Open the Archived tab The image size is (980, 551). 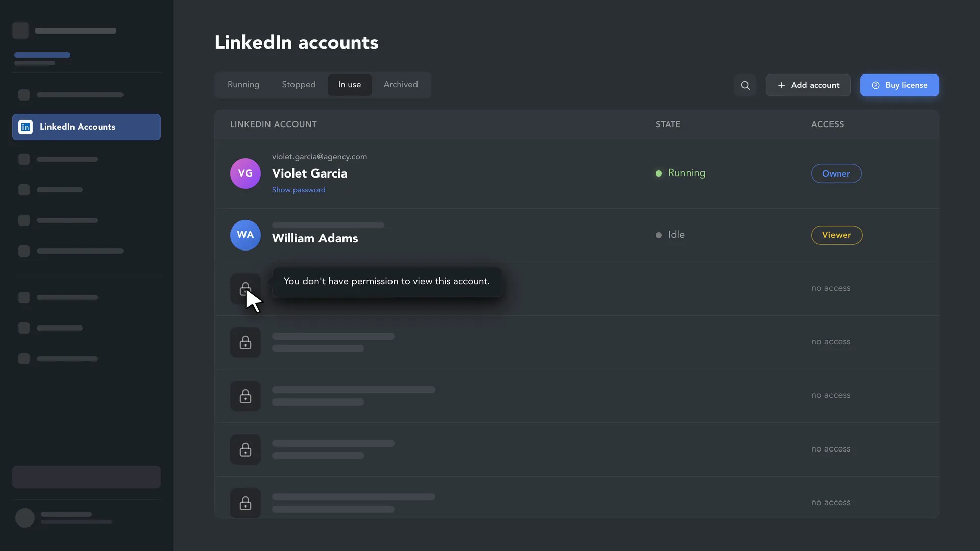(x=401, y=85)
